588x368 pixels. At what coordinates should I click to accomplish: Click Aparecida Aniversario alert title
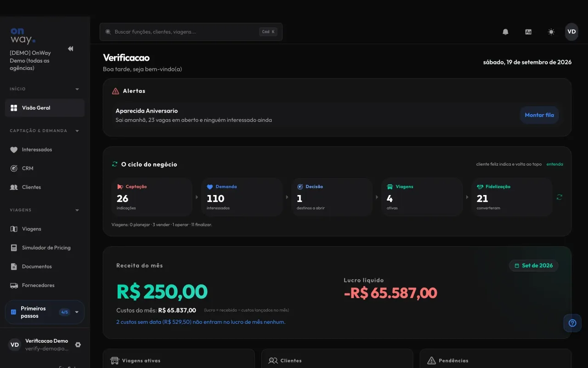pyautogui.click(x=147, y=111)
